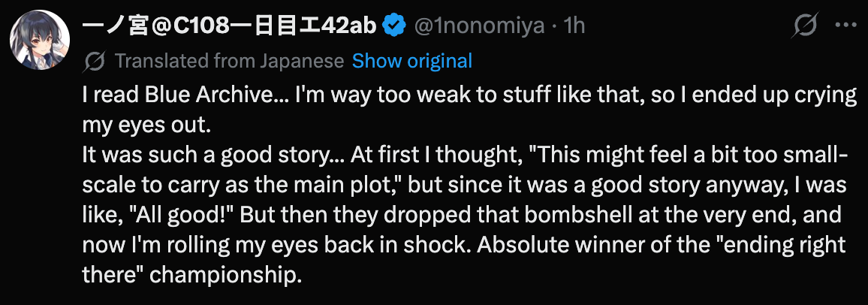Click the blue verified checkmark badge

pos(395,26)
